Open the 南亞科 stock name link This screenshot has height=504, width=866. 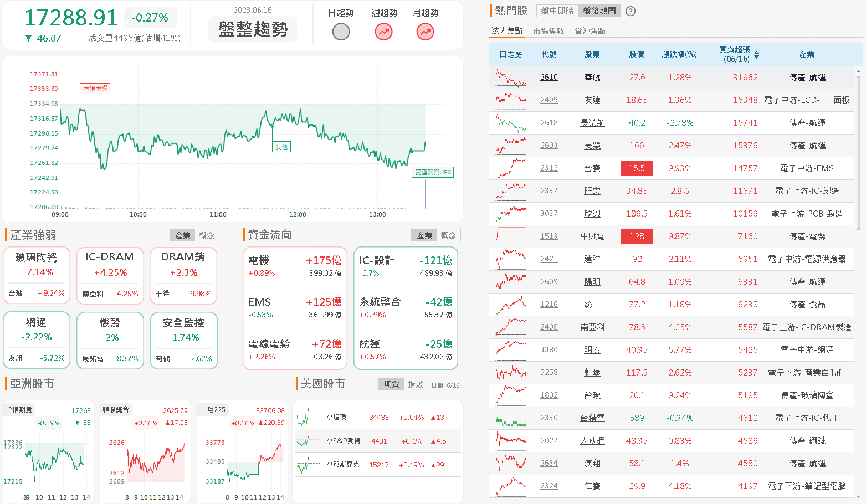coord(592,327)
